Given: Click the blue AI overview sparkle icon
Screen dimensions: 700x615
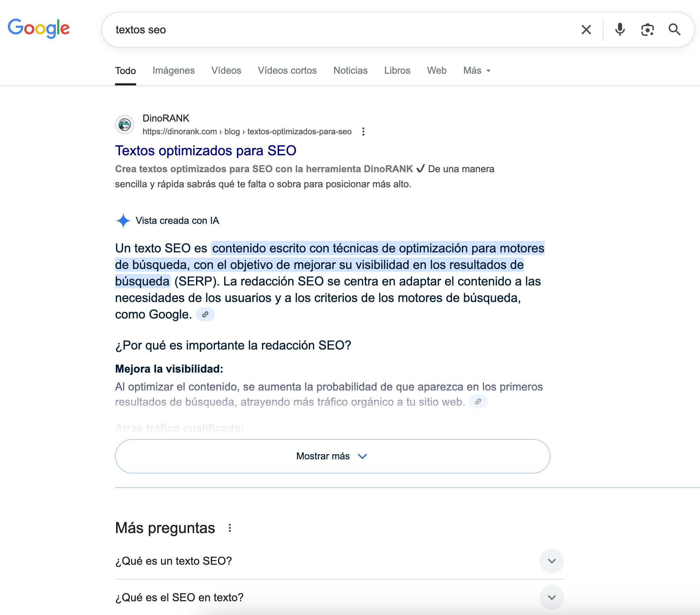Looking at the screenshot, I should coord(123,220).
